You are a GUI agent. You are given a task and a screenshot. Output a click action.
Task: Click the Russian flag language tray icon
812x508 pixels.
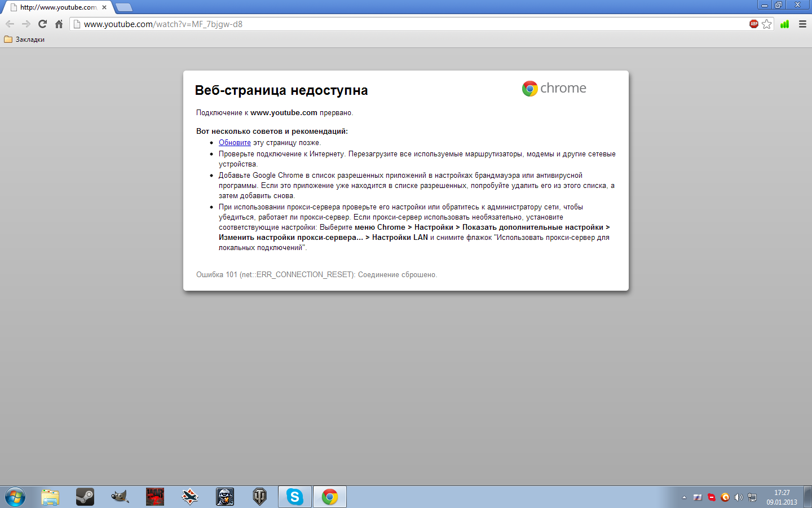pos(698,497)
